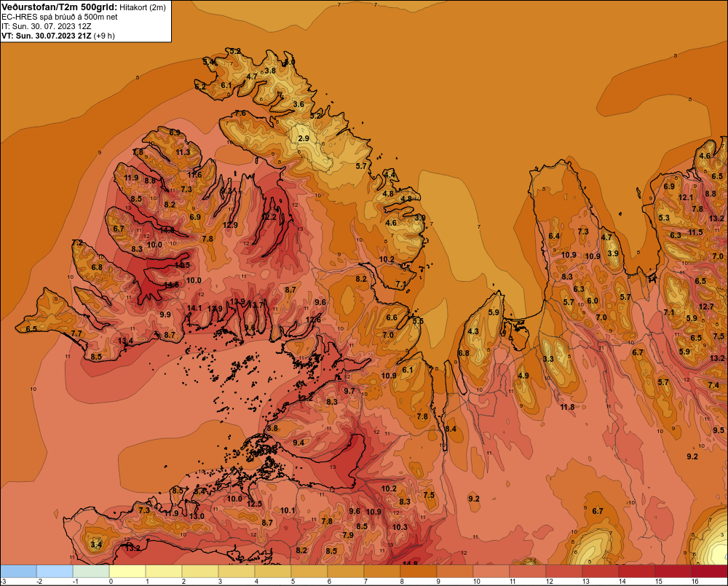Click the 7.9 temperature value

pyautogui.click(x=348, y=535)
